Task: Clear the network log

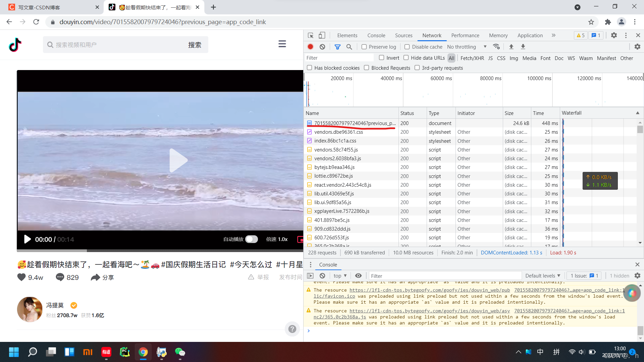Action: coord(322,47)
